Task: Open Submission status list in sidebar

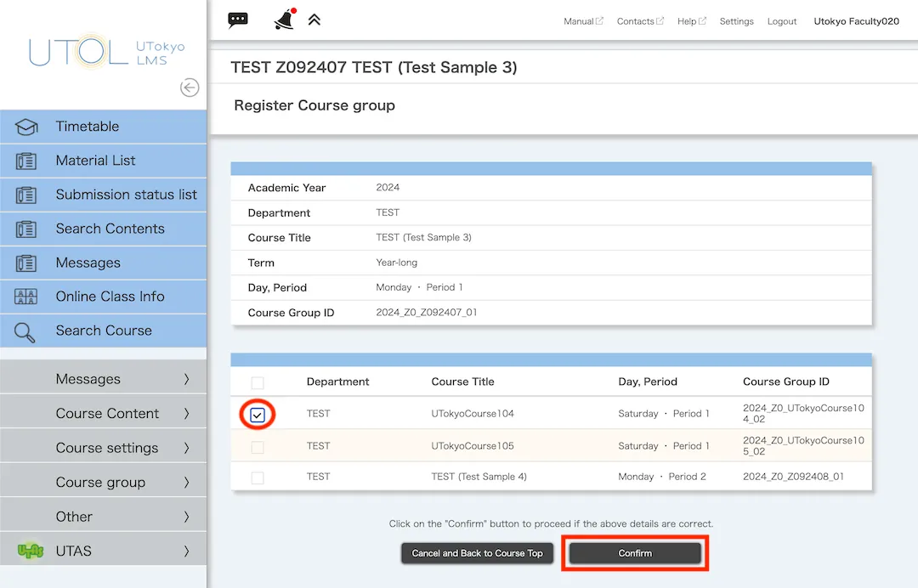Action: (126, 195)
